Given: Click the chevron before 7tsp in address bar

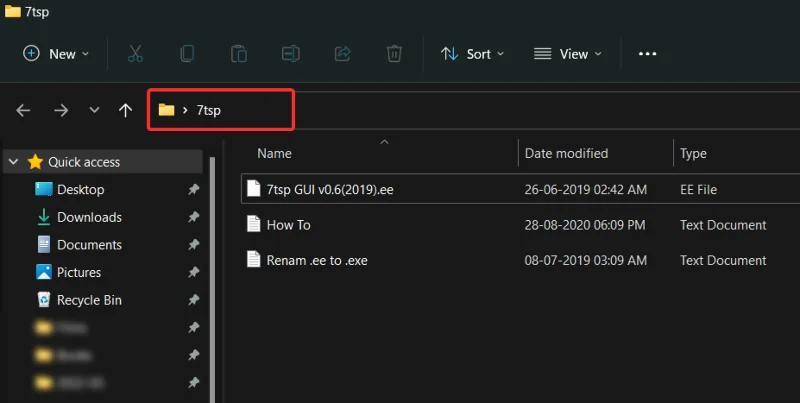Looking at the screenshot, I should (185, 110).
